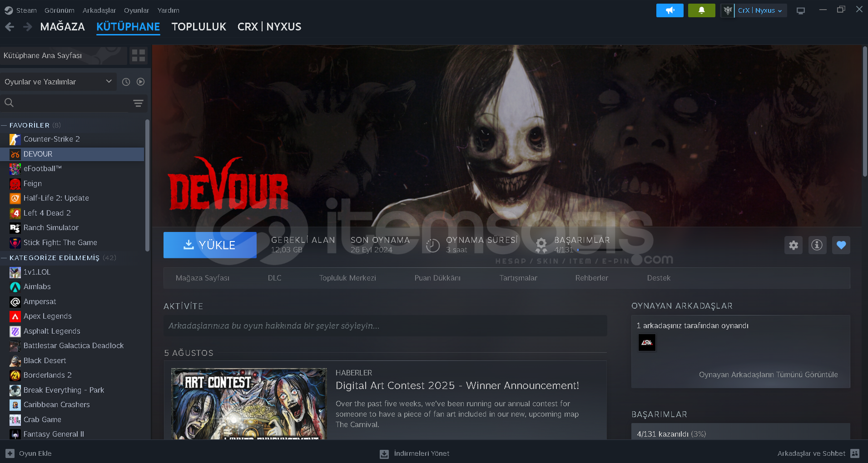Open CRX | NYXUS profile tab
This screenshot has height=463, width=868.
click(x=269, y=27)
